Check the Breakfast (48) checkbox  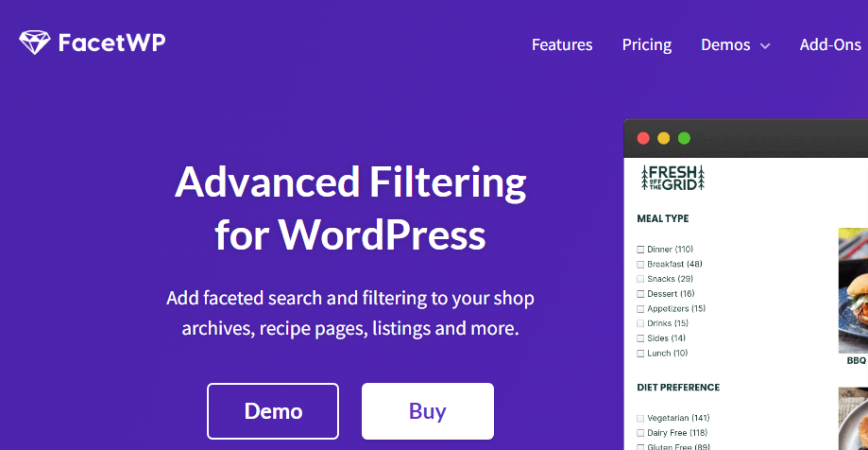point(640,265)
